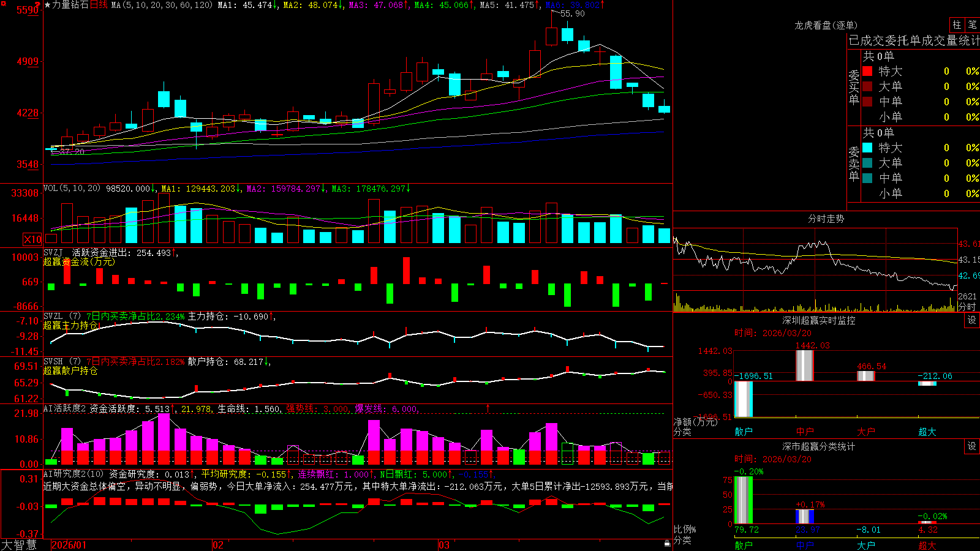Click the 近期大资金总体偏空 analysis text line
Screen dimensions: 980x551
358,486
